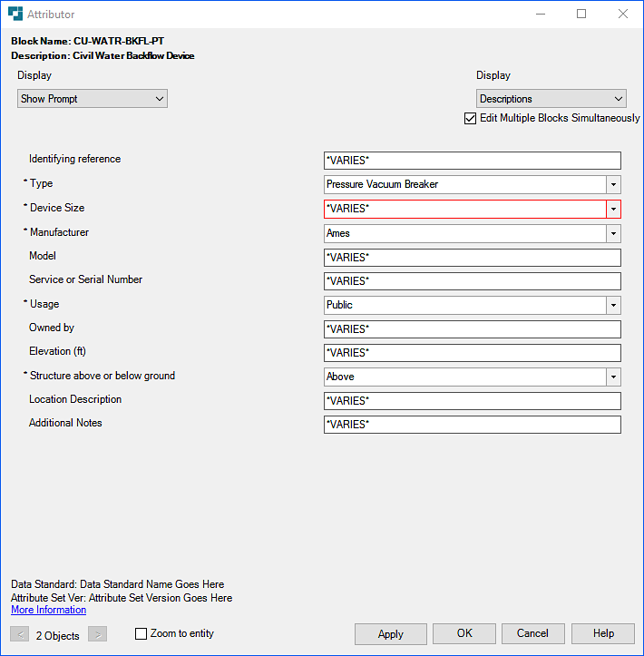Screen dimensions: 644x656
Task: Open the Help button
Action: [x=603, y=633]
